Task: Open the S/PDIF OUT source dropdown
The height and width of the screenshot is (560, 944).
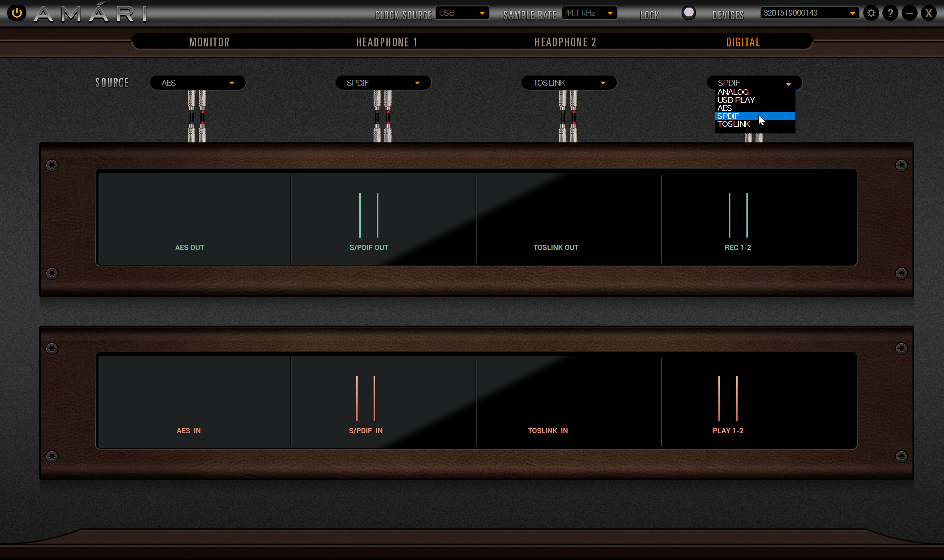Action: (x=383, y=83)
